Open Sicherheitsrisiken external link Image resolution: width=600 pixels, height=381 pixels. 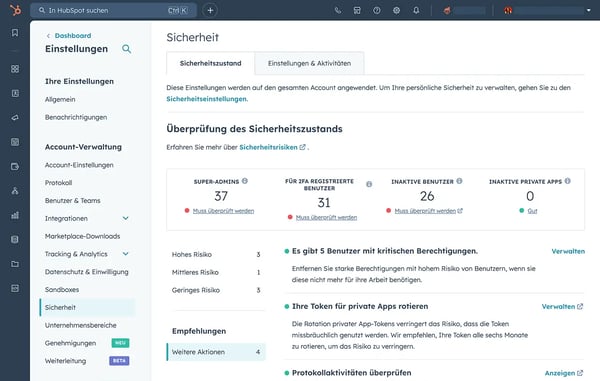pos(272,147)
